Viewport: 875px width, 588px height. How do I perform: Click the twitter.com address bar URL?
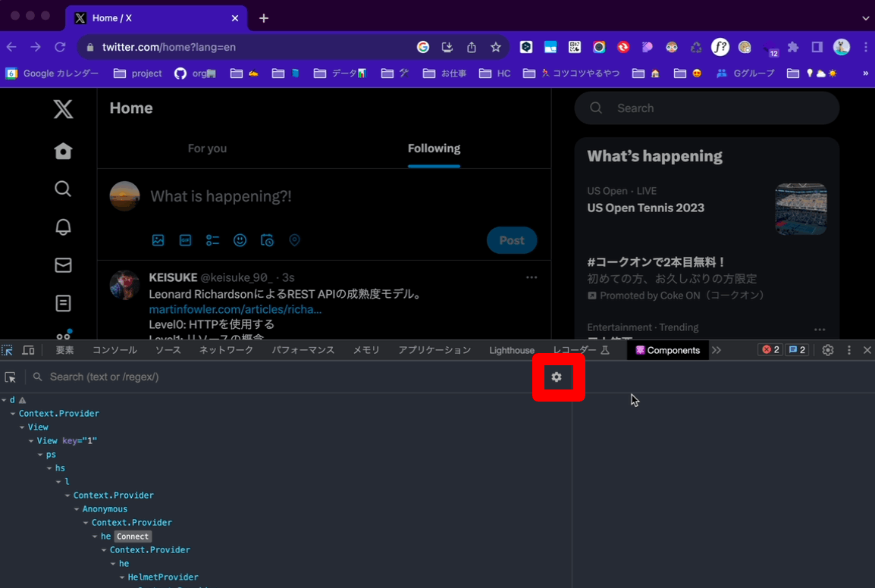point(168,48)
